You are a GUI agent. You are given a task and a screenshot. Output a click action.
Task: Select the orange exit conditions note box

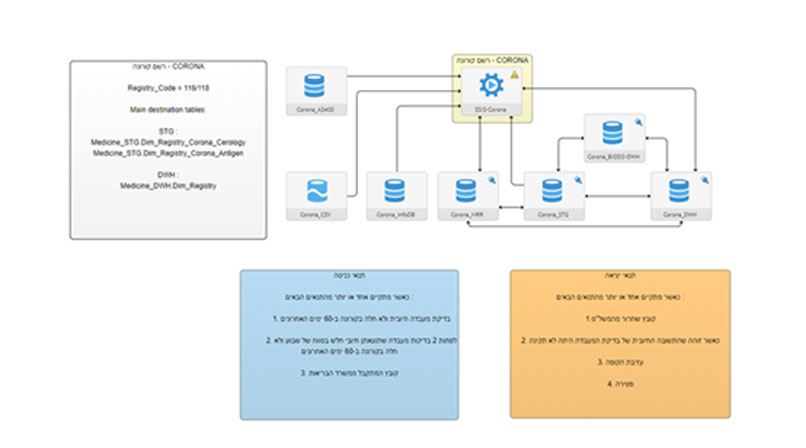coord(619,343)
